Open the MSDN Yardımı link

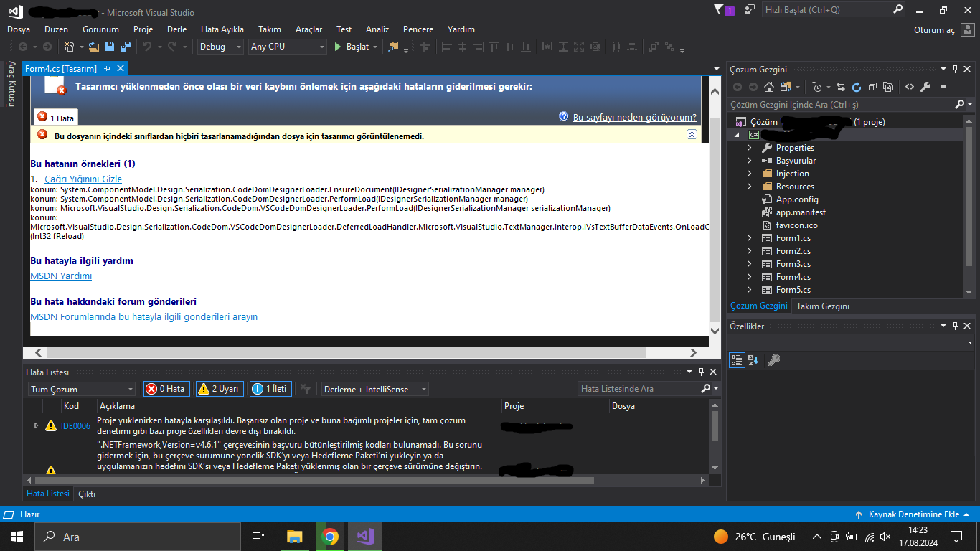tap(61, 276)
